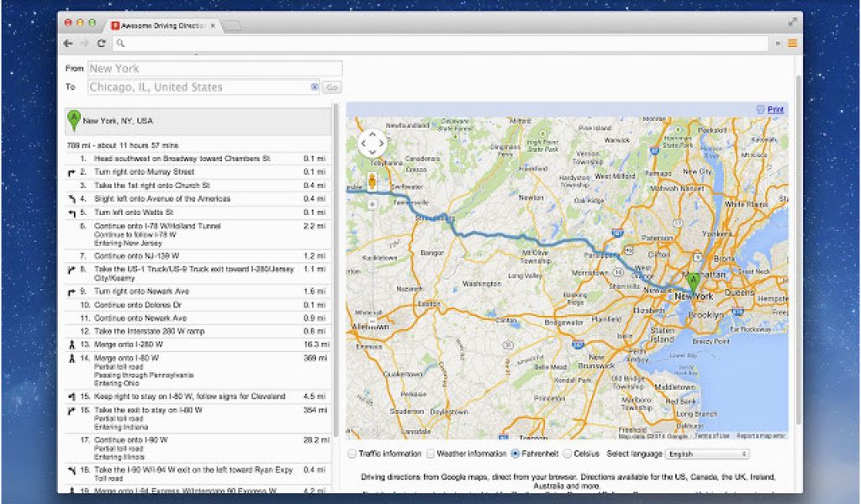Screen dimensions: 861x504
Task: Select the Awesome Driving Directions tab
Action: [163, 25]
